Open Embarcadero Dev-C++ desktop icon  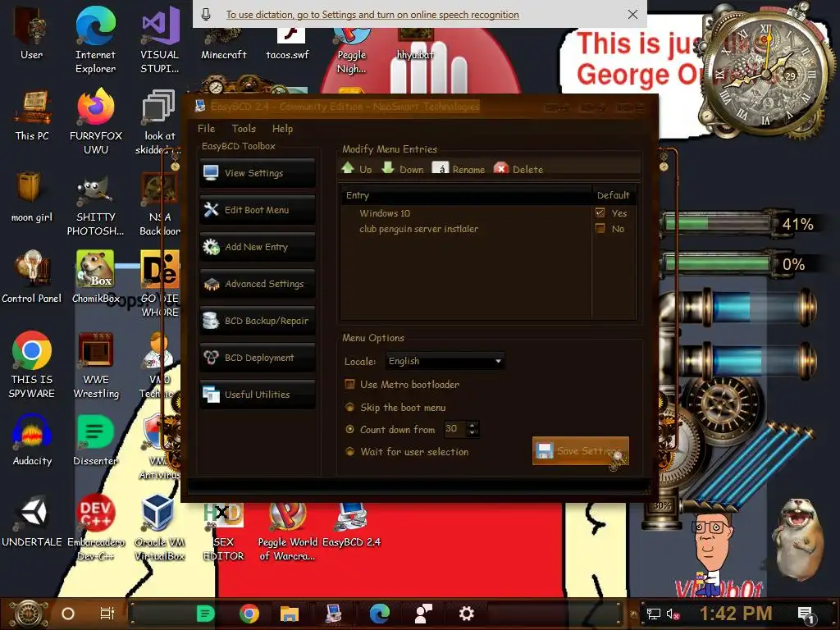pos(96,526)
